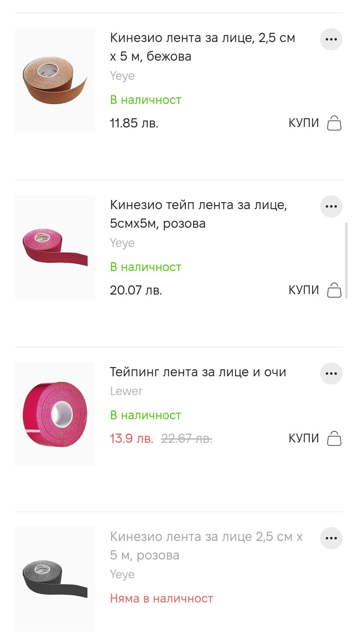Open 'Кинезио тейп лента за лице' title

pos(198,214)
